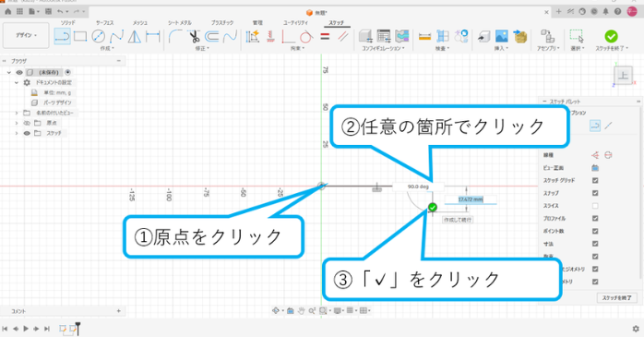
Task: Click the green Finish Sketch checkmark
Action: (x=611, y=36)
